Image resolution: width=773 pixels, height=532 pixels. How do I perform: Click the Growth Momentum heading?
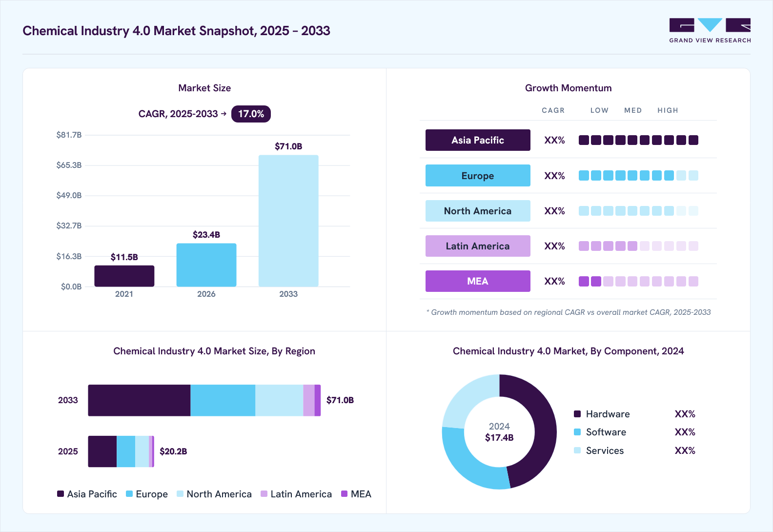click(x=568, y=88)
